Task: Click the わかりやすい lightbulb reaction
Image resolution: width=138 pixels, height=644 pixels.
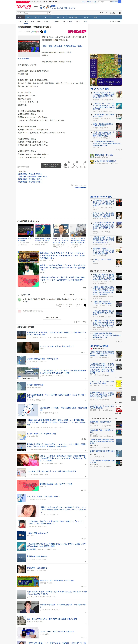Action: pyautogui.click(x=74, y=165)
